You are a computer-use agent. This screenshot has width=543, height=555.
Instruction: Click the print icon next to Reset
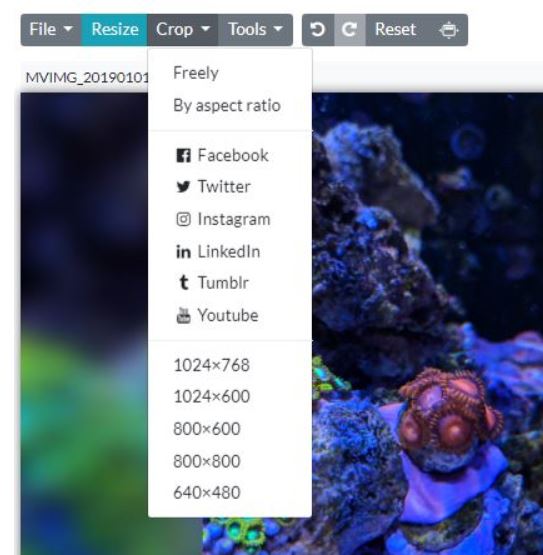(x=449, y=30)
